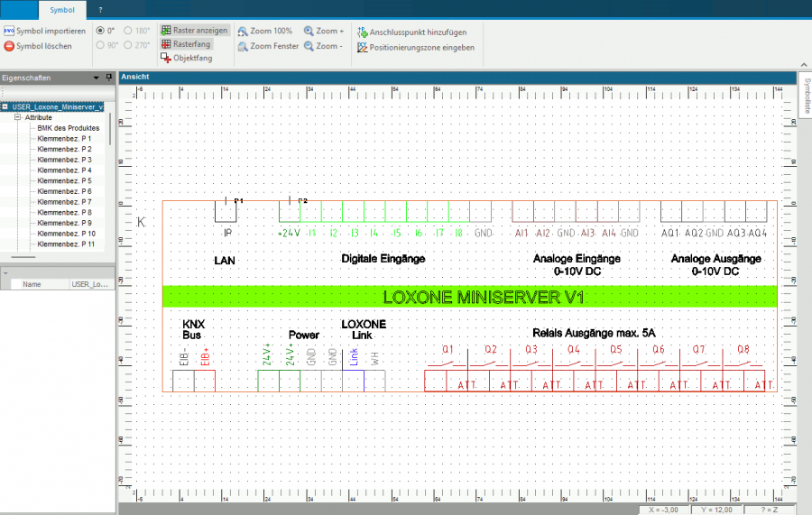Toggle Objektfang object snap
This screenshot has width=812, height=515.
[x=187, y=58]
